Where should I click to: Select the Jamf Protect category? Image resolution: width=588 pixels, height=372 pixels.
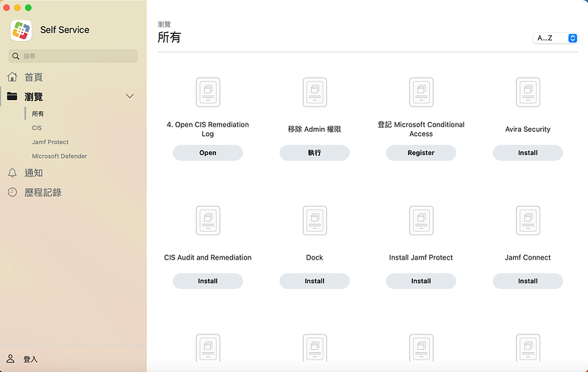click(50, 142)
